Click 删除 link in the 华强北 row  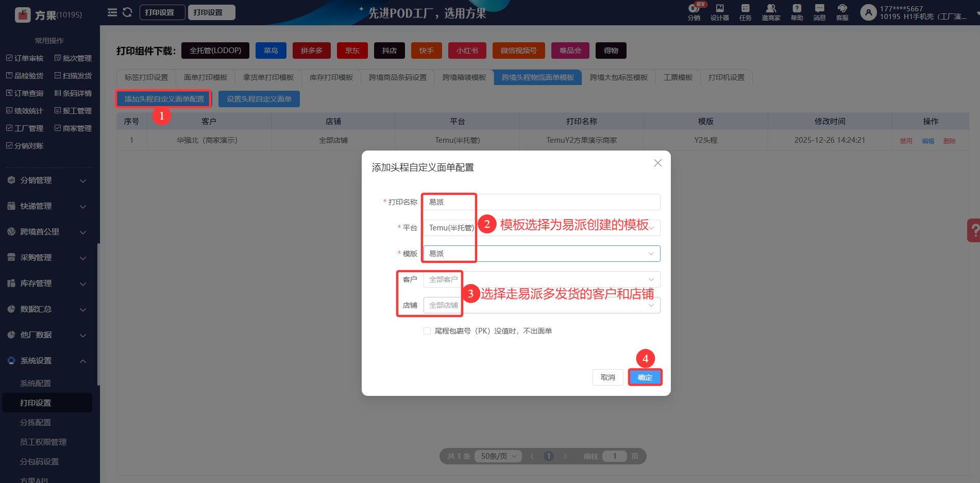pos(950,141)
